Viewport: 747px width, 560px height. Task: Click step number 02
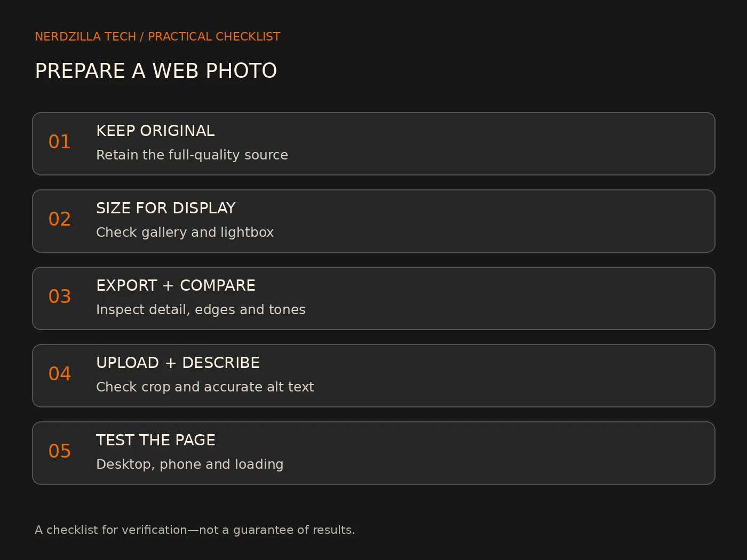click(60, 219)
